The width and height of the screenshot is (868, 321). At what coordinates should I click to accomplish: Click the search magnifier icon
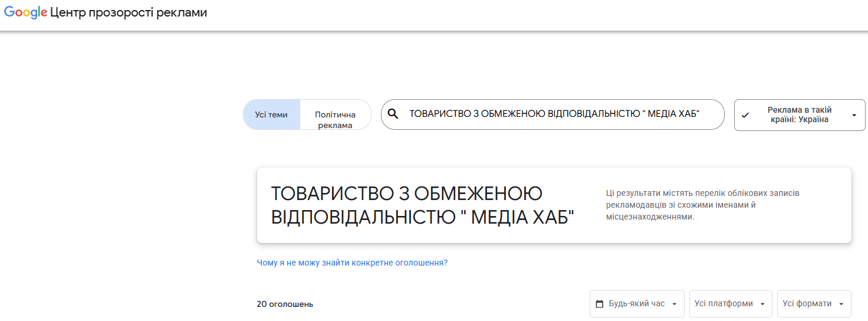coord(393,114)
